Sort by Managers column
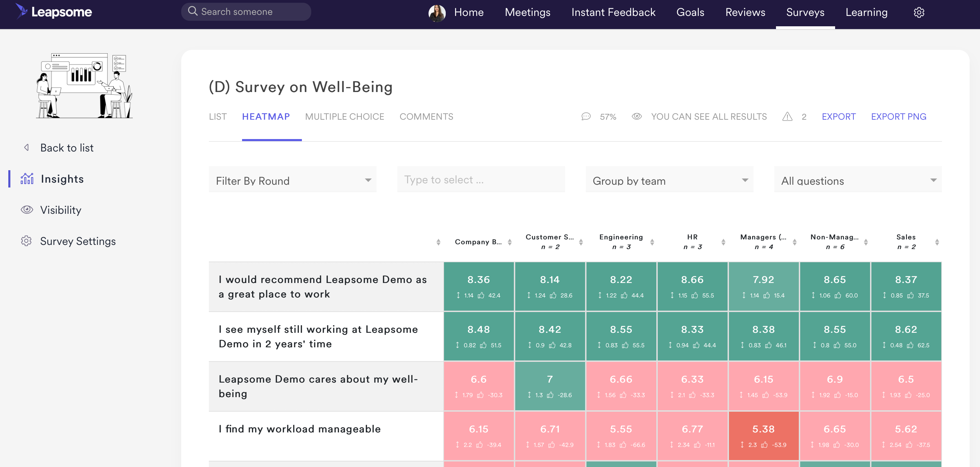Screen dimensions: 980x467 tap(794, 242)
